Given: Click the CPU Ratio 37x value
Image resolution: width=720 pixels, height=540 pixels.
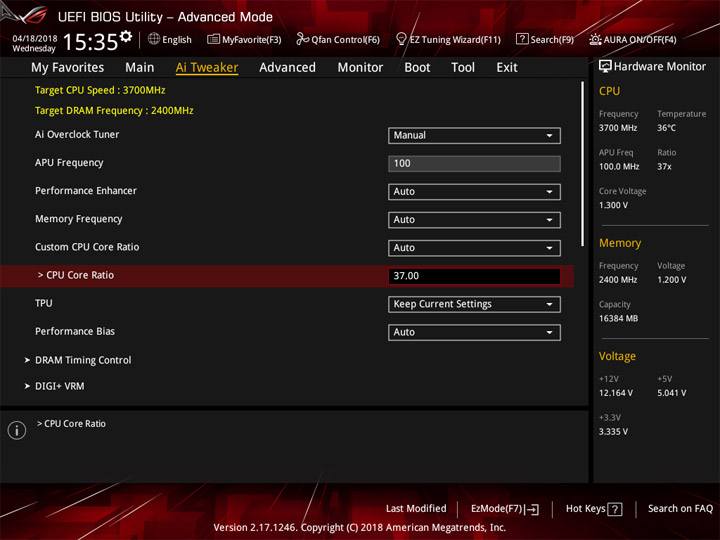Looking at the screenshot, I should point(664,167).
